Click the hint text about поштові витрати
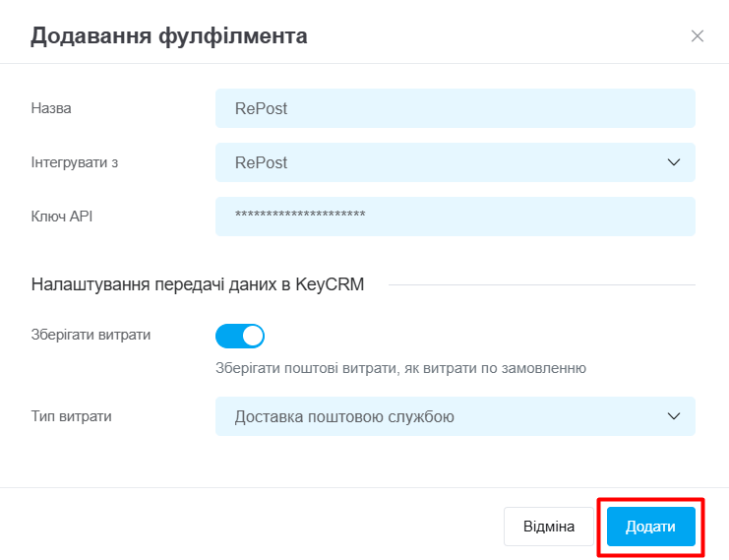The height and width of the screenshot is (560, 729). coord(400,368)
